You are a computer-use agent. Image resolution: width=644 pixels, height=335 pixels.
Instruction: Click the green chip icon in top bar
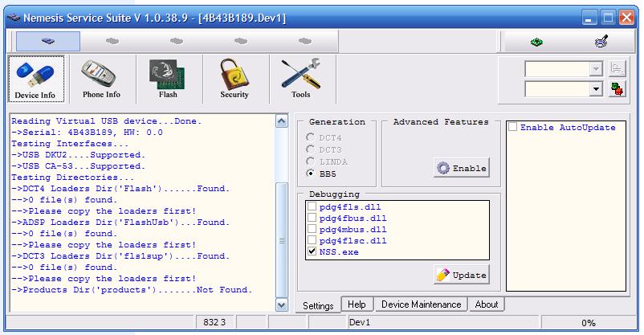pos(536,41)
